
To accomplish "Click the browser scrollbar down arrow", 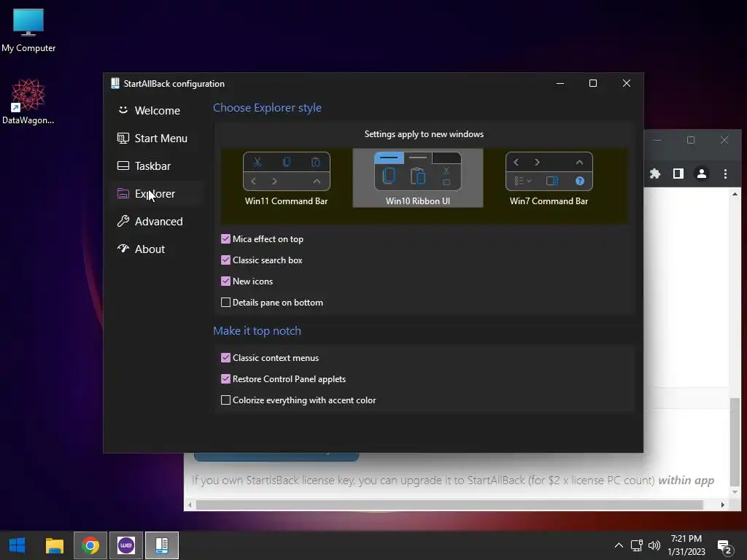I will (735, 492).
